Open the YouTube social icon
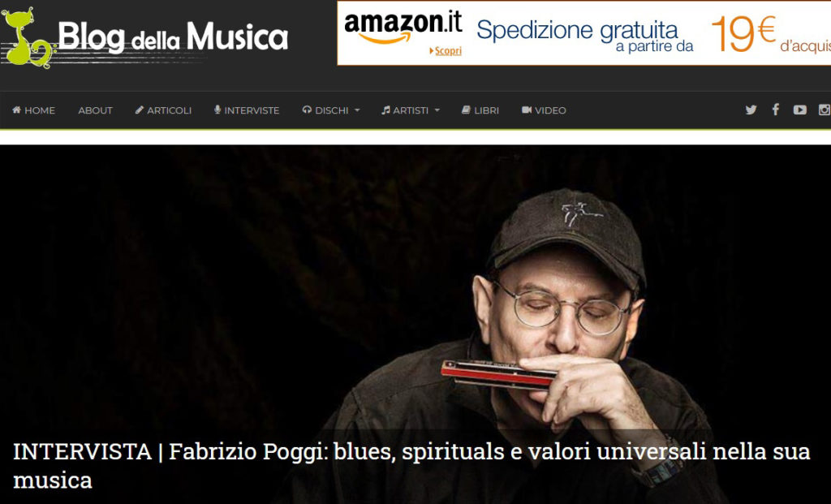831x504 pixels. coord(799,110)
